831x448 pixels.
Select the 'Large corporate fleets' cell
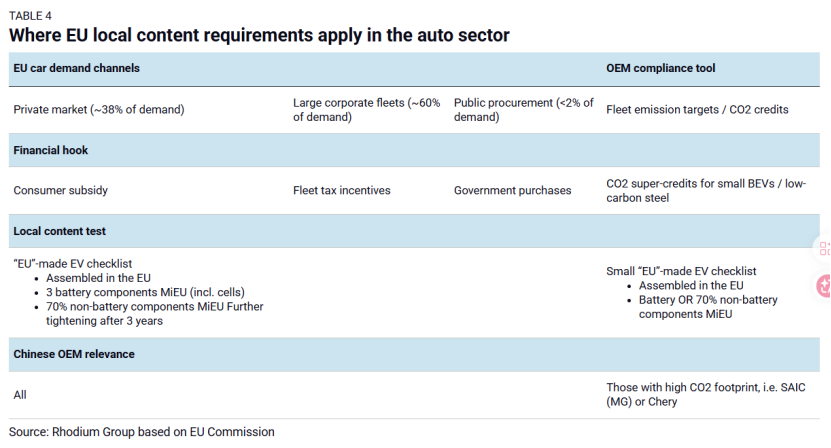click(366, 109)
